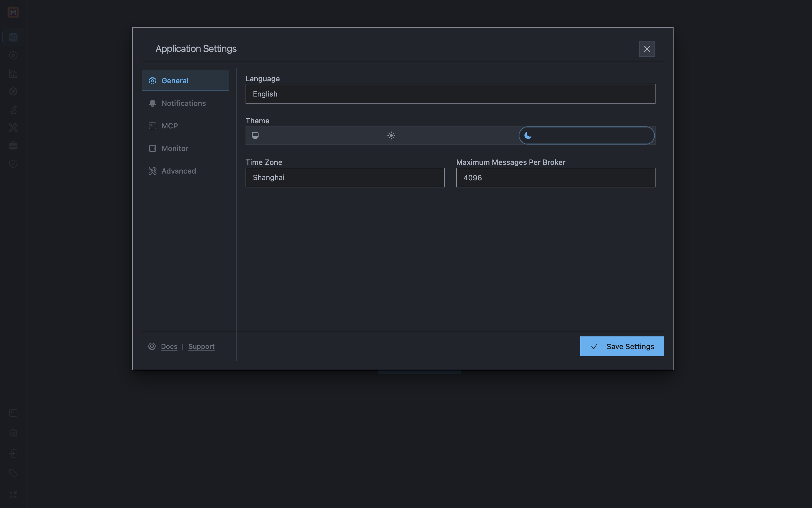Open the terminal console icon in sidebar
This screenshot has height=508, width=812.
(13, 413)
